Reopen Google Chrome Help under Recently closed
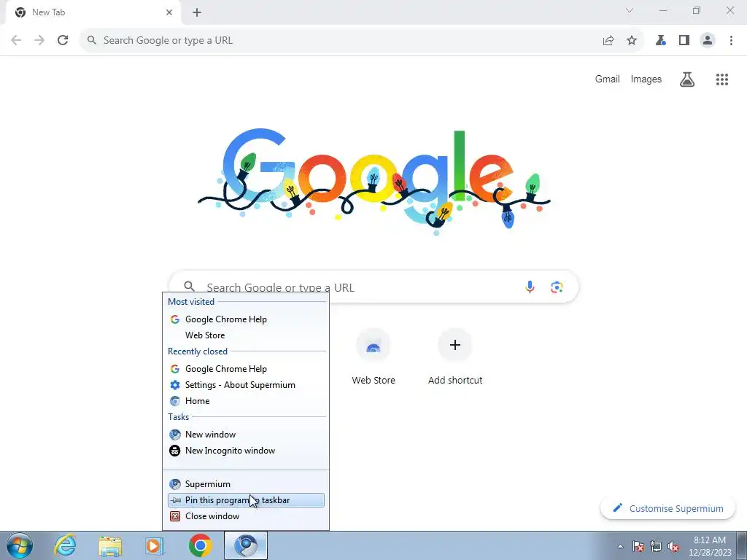The image size is (747, 560). [246, 369]
